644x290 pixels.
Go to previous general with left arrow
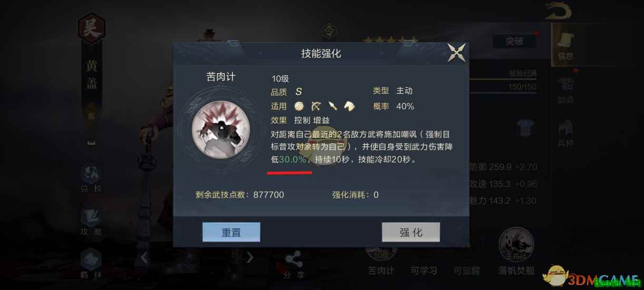144,257
